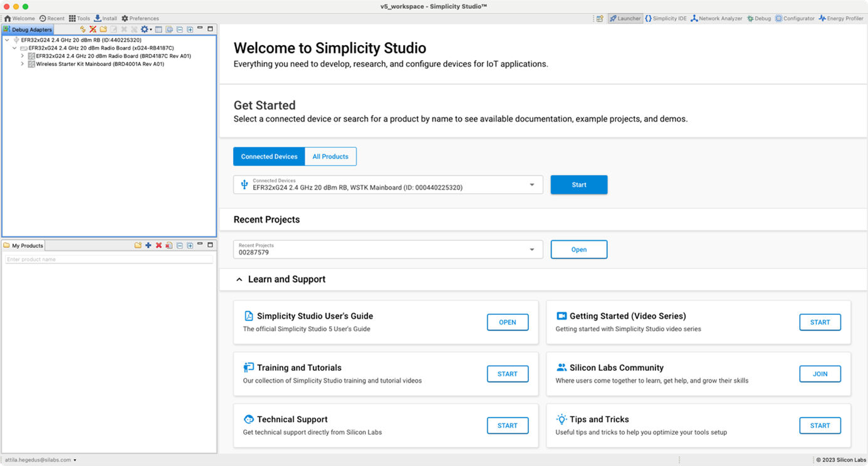
Task: Click the disconnect adapter icon in Debug Adapters
Action: click(93, 29)
